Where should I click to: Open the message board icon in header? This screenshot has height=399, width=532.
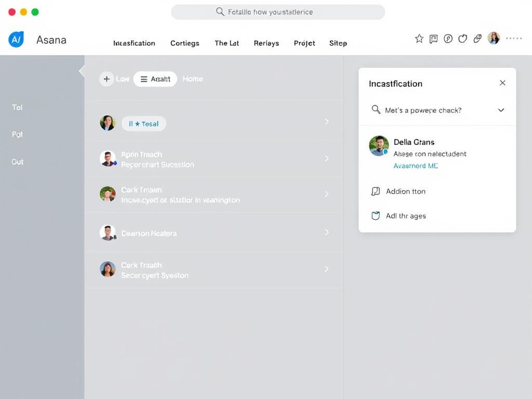(x=433, y=39)
